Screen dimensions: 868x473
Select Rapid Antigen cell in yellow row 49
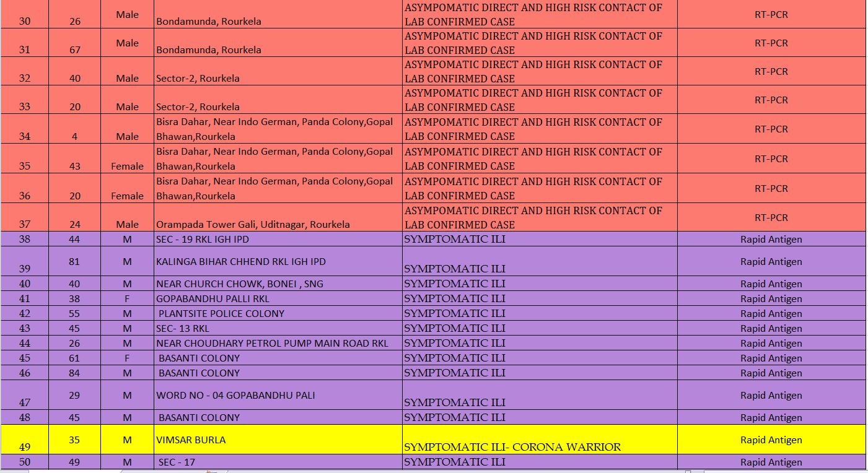771,440
